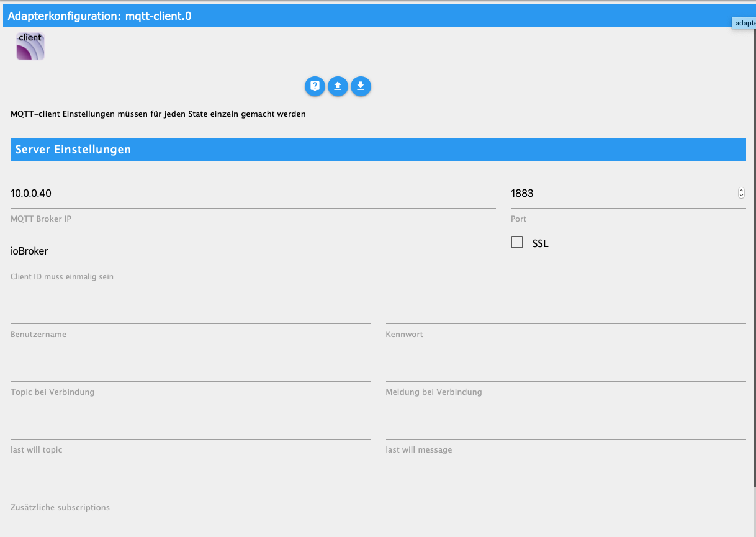Click the Port number stepper arrows
The width and height of the screenshot is (756, 537).
coord(741,193)
